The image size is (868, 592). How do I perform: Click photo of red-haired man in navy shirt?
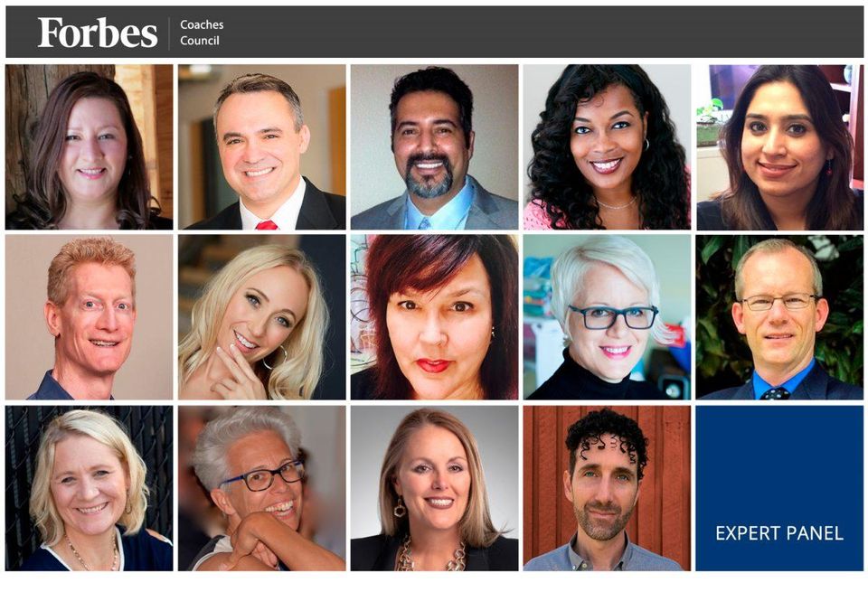(90, 317)
